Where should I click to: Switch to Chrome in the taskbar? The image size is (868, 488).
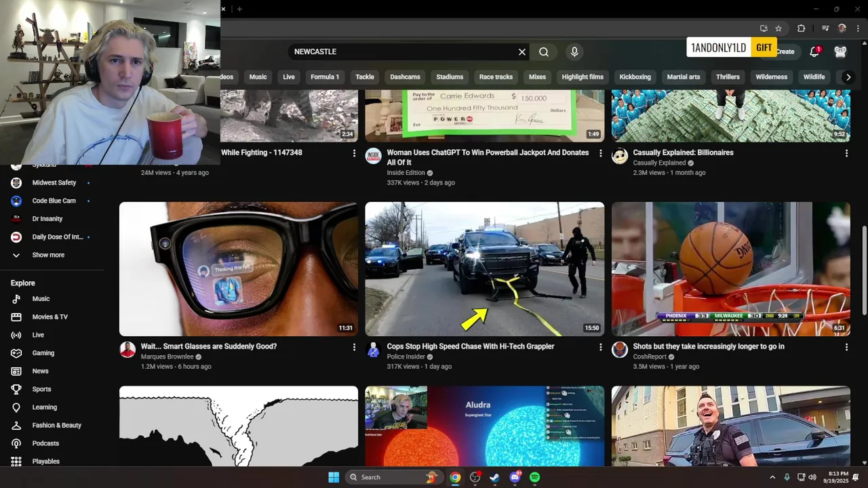click(x=455, y=477)
